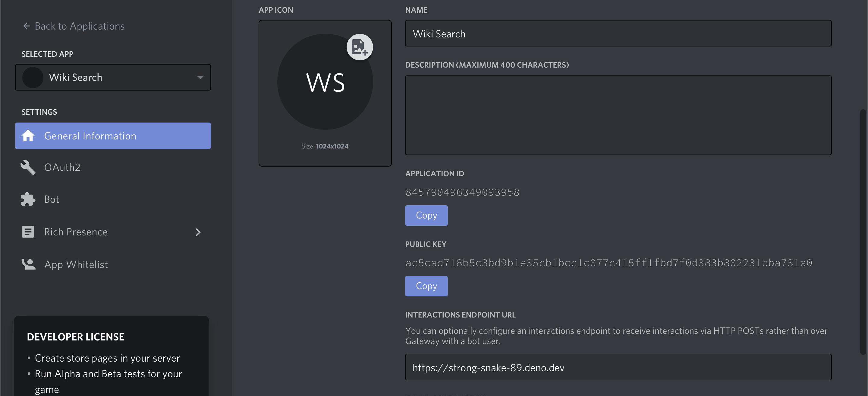Click the selected app dropdown caret arrow
Viewport: 868px width, 396px height.
tap(200, 78)
